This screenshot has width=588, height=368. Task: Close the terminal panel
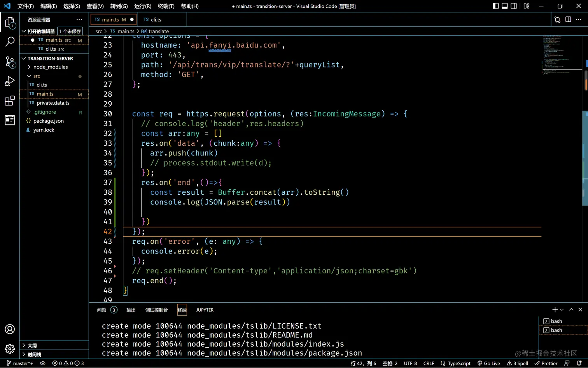point(580,310)
